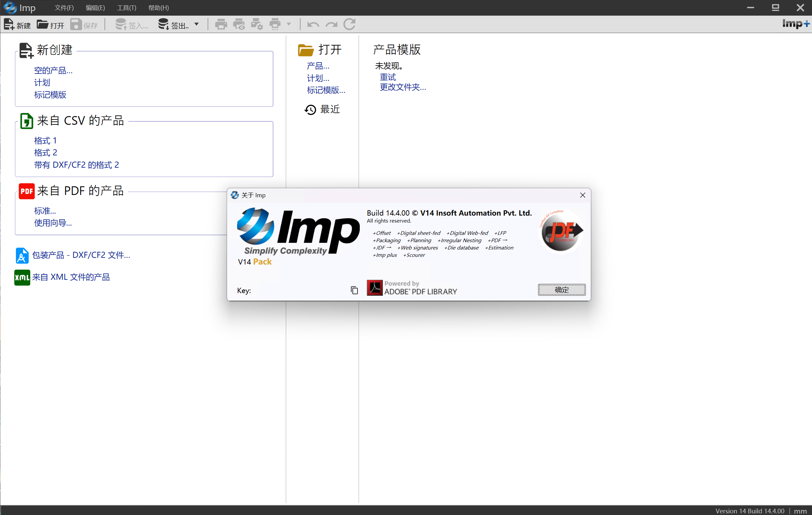Viewport: 812px width, 515px height.
Task: Click the JDF certified logo
Action: coord(561,231)
